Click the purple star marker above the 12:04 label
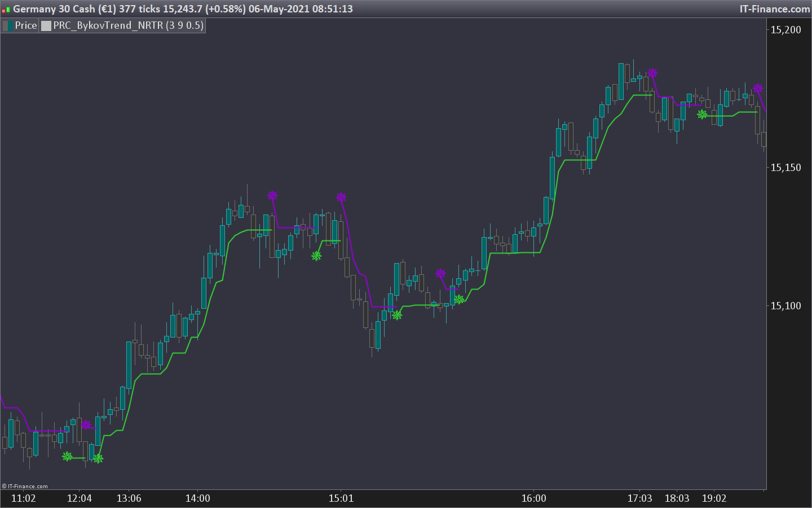The height and width of the screenshot is (508, 812). click(x=86, y=424)
